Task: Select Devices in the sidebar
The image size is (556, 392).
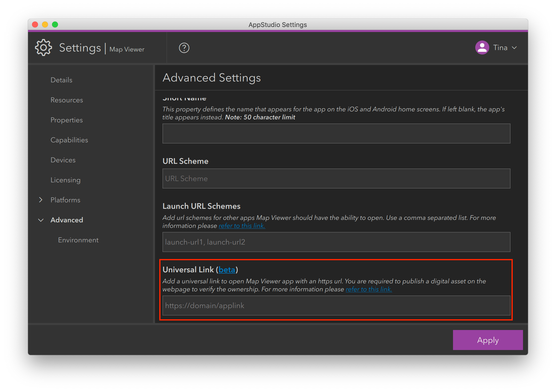Action: (63, 160)
